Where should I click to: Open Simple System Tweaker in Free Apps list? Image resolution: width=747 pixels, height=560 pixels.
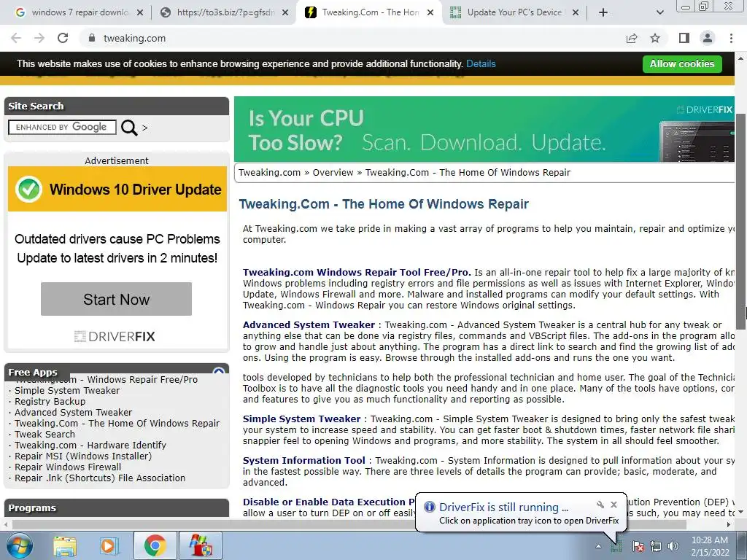point(67,391)
